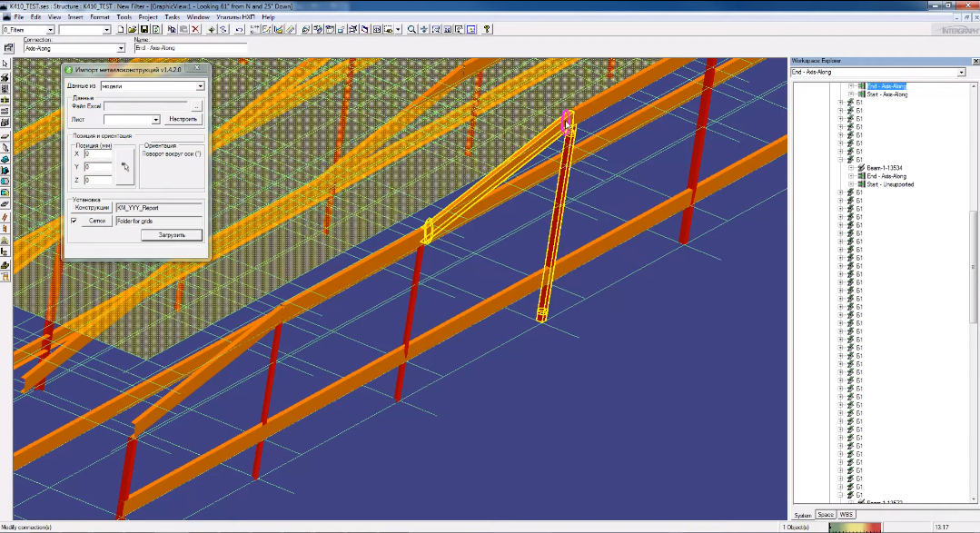Click the Undo arrow icon
This screenshot has height=533, width=980.
pyautogui.click(x=240, y=29)
